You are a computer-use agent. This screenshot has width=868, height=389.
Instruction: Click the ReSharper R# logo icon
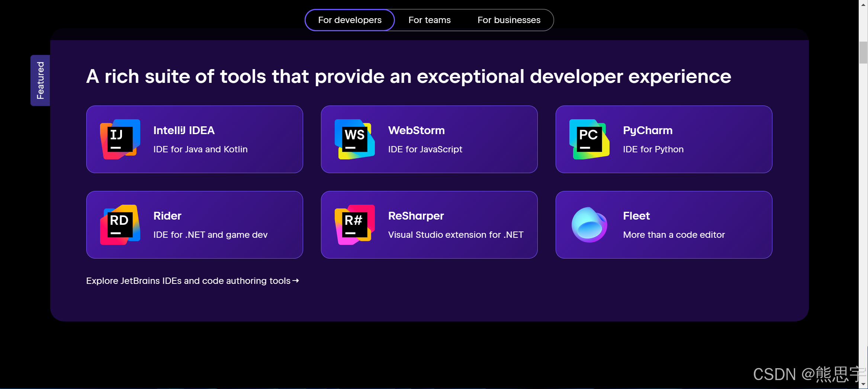[x=355, y=225]
